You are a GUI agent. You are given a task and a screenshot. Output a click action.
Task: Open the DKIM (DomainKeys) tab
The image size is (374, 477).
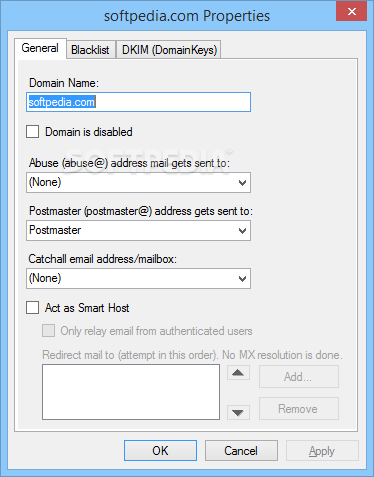point(169,50)
